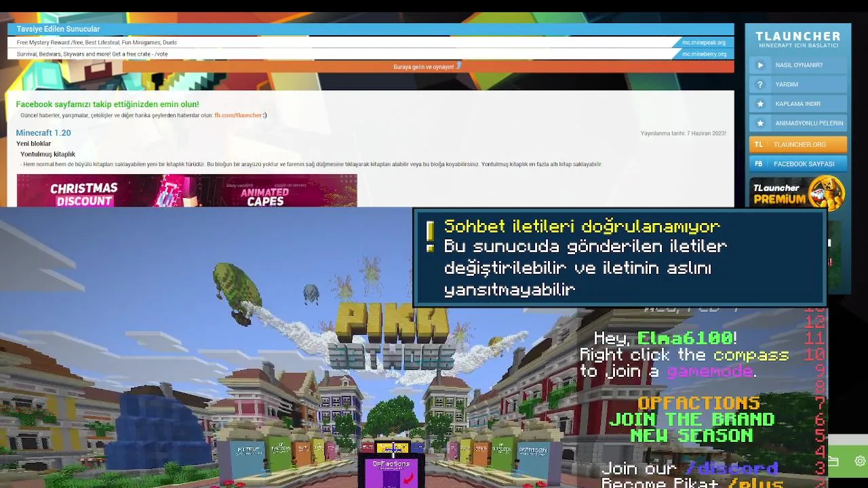Click the Sohbet iletileri doğrulanamıyor toast title

pyautogui.click(x=582, y=226)
